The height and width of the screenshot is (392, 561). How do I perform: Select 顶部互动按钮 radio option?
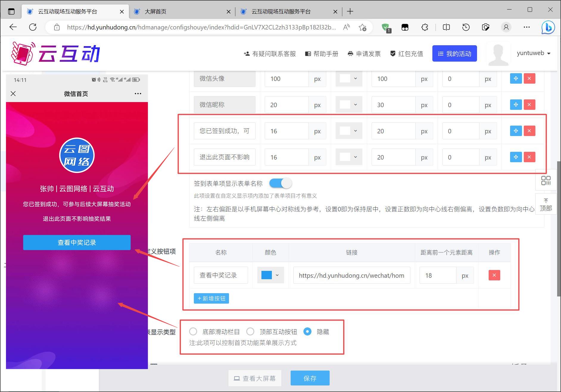click(x=250, y=332)
